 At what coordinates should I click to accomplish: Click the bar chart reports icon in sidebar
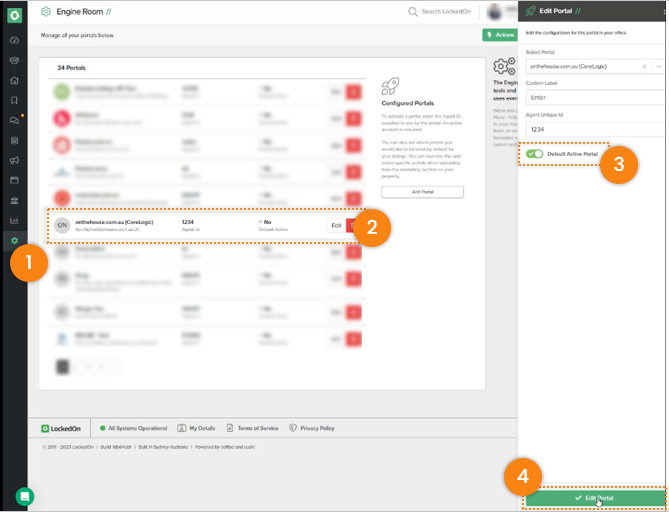click(14, 220)
